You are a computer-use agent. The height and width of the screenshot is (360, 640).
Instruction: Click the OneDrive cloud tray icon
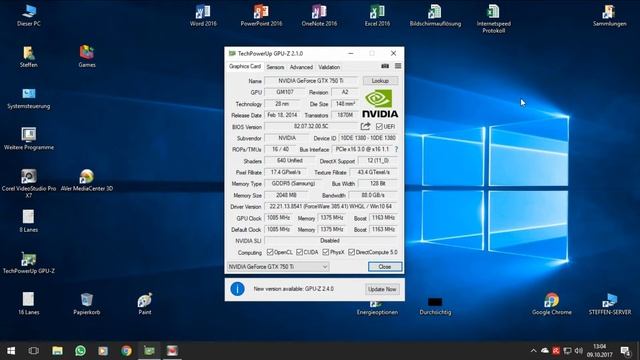(x=545, y=351)
